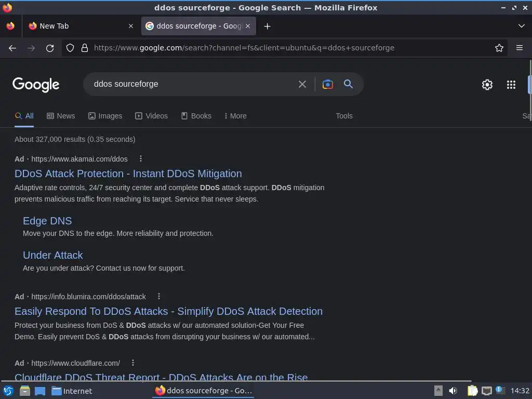Switch to Images results
The image size is (532, 399).
tap(105, 116)
